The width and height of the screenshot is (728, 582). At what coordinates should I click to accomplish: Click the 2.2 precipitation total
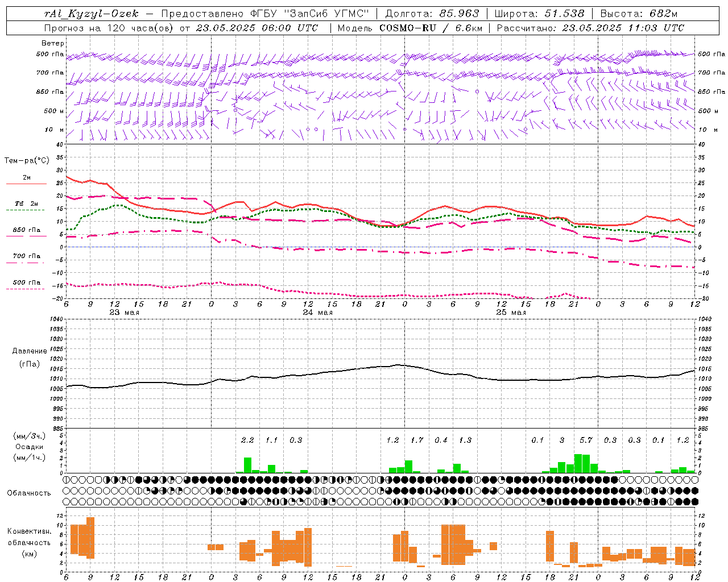click(247, 440)
